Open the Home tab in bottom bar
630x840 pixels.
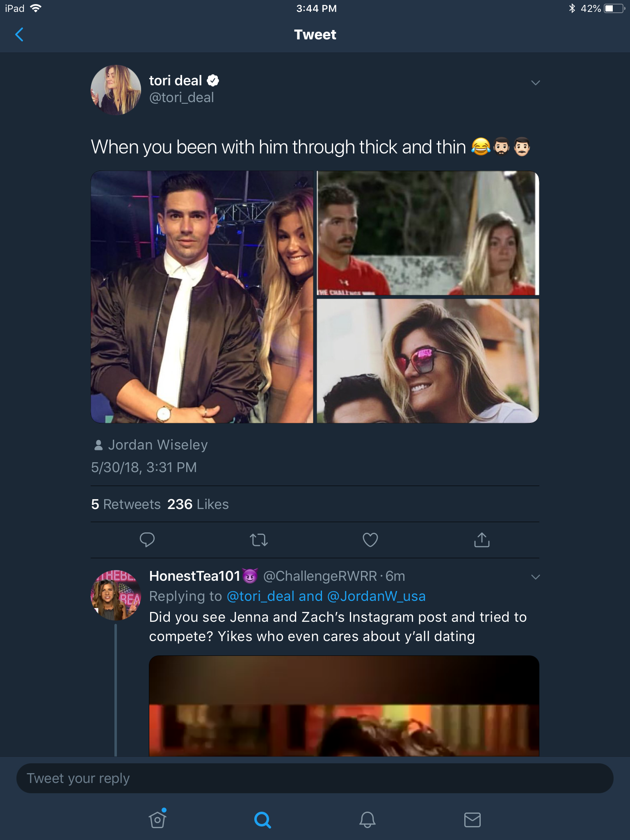click(157, 819)
